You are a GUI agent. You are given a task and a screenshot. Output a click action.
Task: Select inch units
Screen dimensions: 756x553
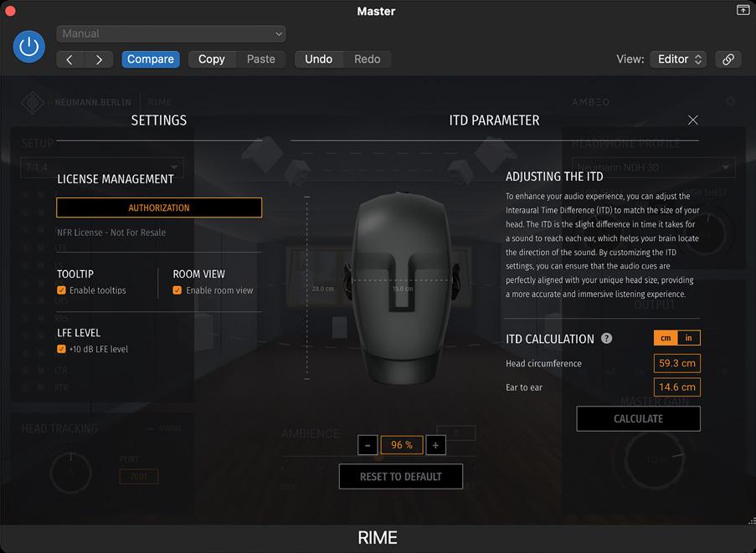pos(688,338)
